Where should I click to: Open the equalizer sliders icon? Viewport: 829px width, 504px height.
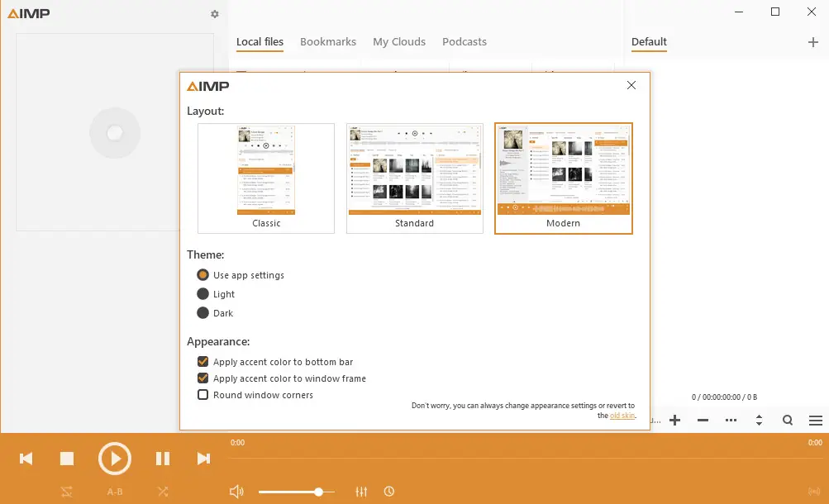pos(361,492)
